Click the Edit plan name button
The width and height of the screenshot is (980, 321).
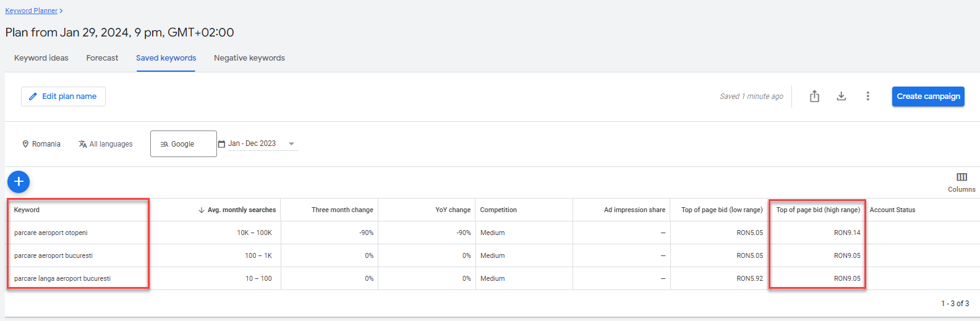[63, 96]
